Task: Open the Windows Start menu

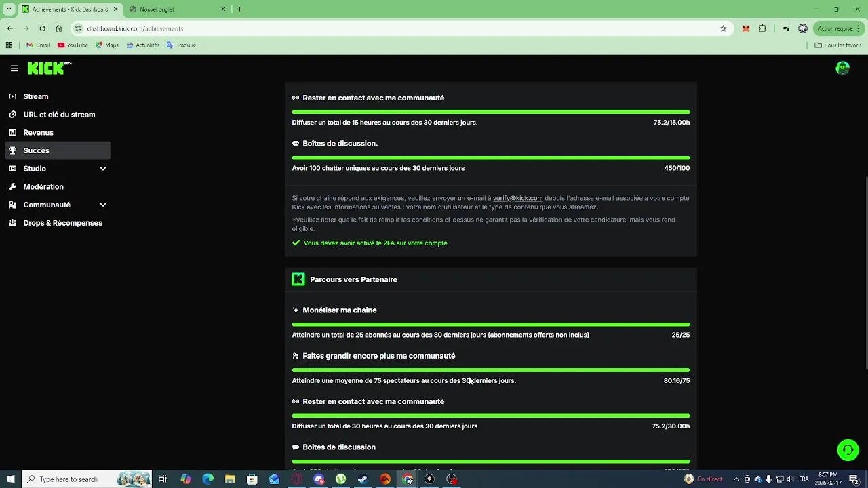Action: [x=11, y=479]
